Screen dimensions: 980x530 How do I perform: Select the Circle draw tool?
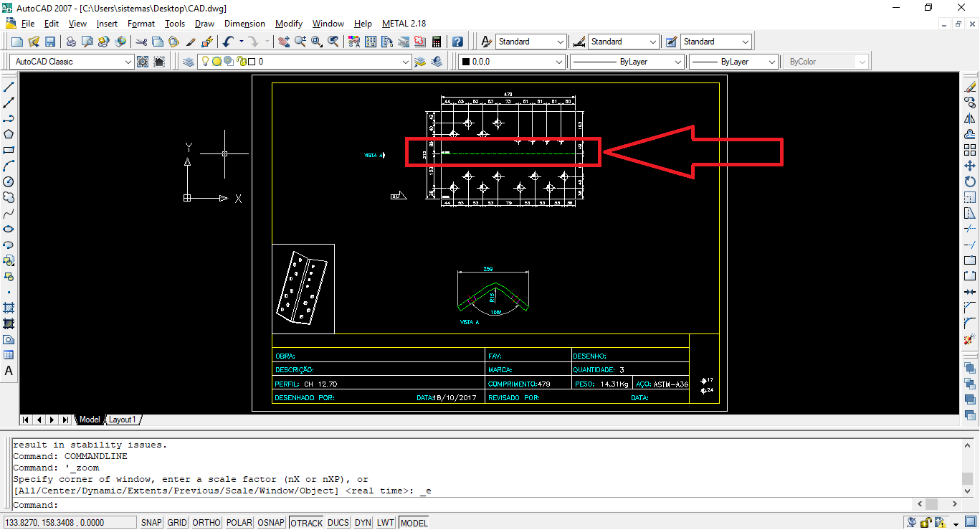click(x=9, y=181)
